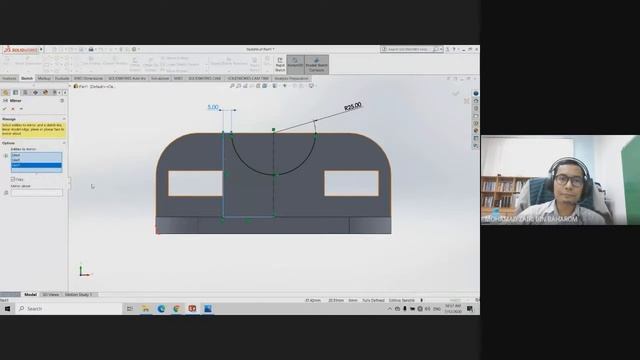This screenshot has height=360, width=640.
Task: Click the red cancel X in Mirror panel
Action: coord(13,109)
